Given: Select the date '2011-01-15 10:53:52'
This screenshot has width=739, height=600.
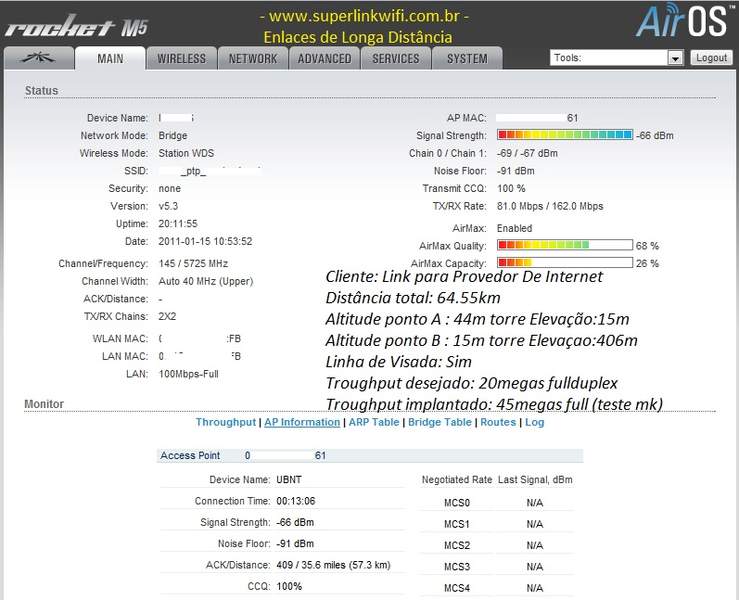Looking at the screenshot, I should (205, 241).
